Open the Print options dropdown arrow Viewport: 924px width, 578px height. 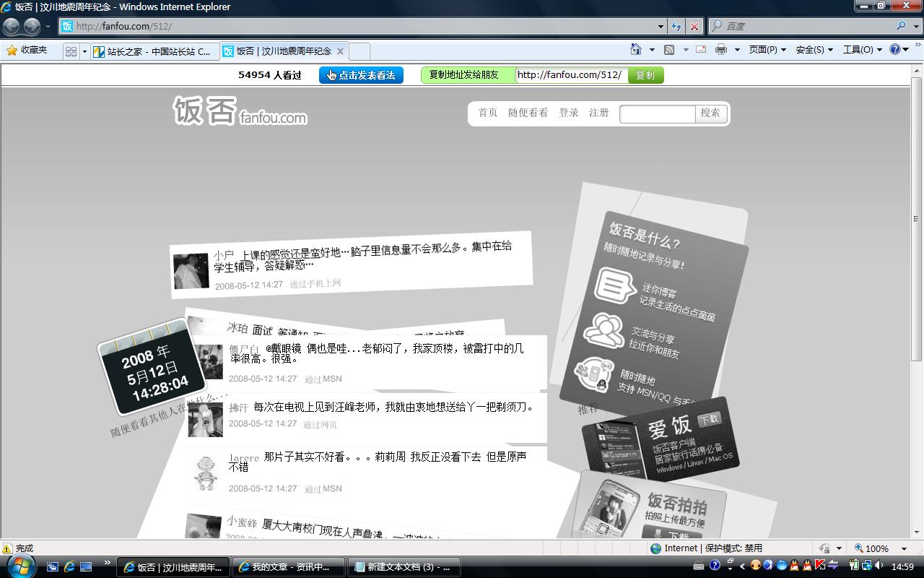pos(736,50)
